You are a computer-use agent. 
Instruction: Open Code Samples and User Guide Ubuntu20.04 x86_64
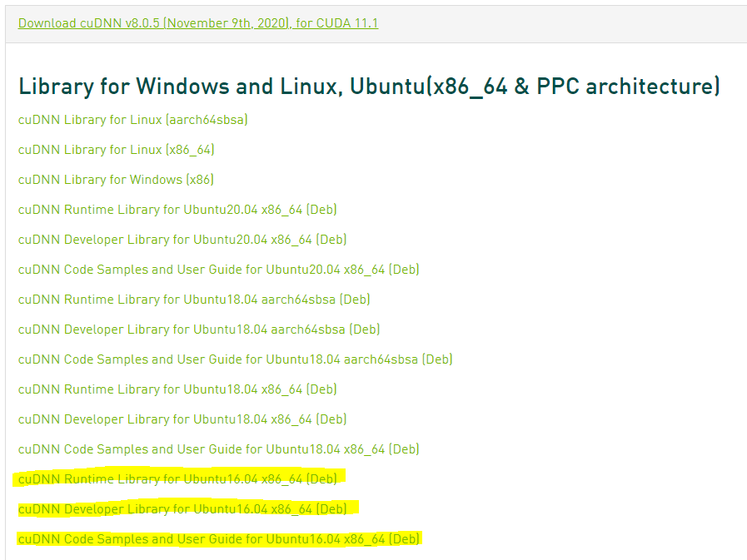point(219,270)
